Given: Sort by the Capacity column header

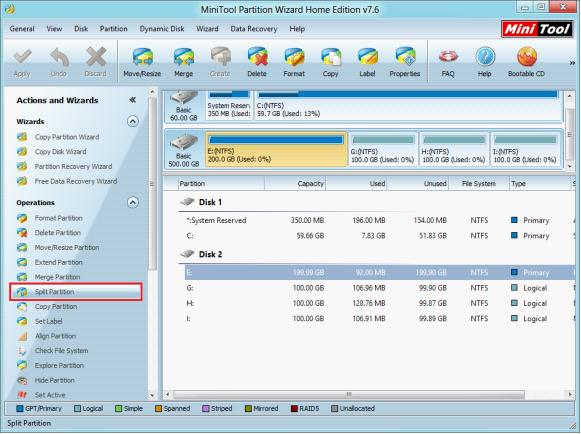Looking at the screenshot, I should (295, 184).
